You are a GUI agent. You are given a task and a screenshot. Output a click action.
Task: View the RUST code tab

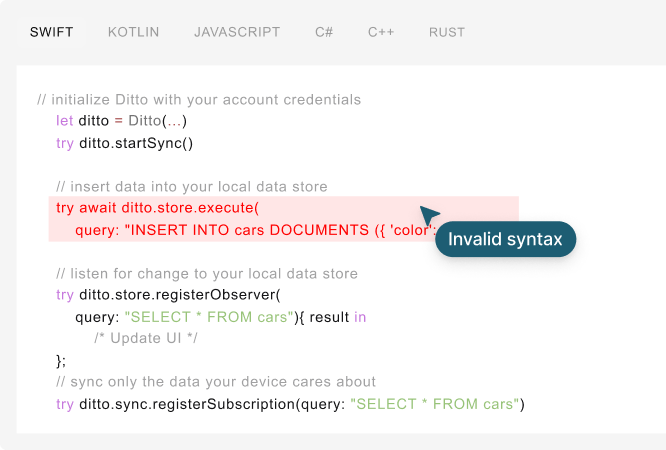[447, 32]
